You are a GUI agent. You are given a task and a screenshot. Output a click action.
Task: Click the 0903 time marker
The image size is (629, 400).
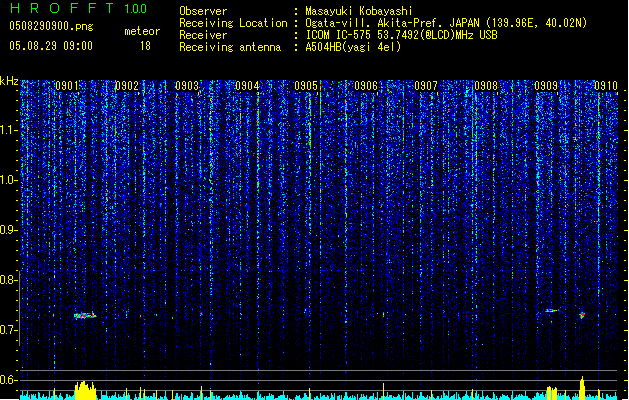[187, 86]
